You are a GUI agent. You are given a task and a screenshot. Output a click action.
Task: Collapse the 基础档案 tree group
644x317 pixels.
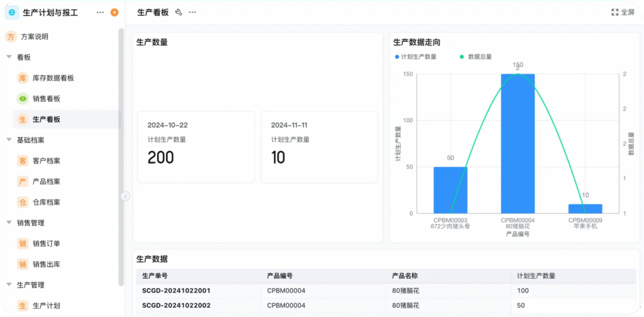[9, 140]
